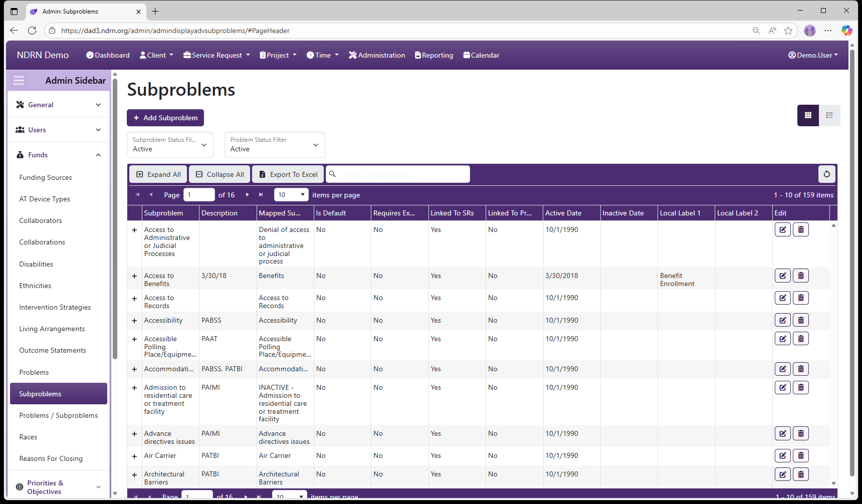This screenshot has width=862, height=504.
Task: Edit the Advance directives issues row
Action: (782, 433)
